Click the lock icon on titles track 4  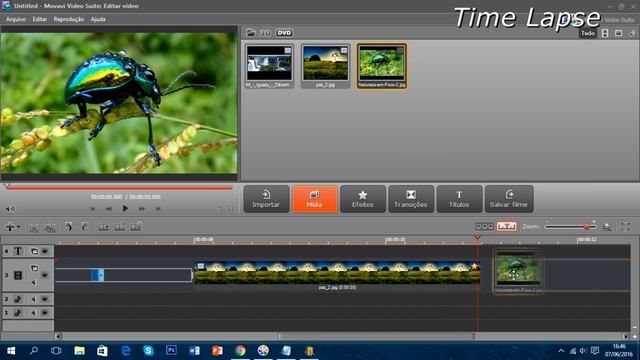pos(34,251)
